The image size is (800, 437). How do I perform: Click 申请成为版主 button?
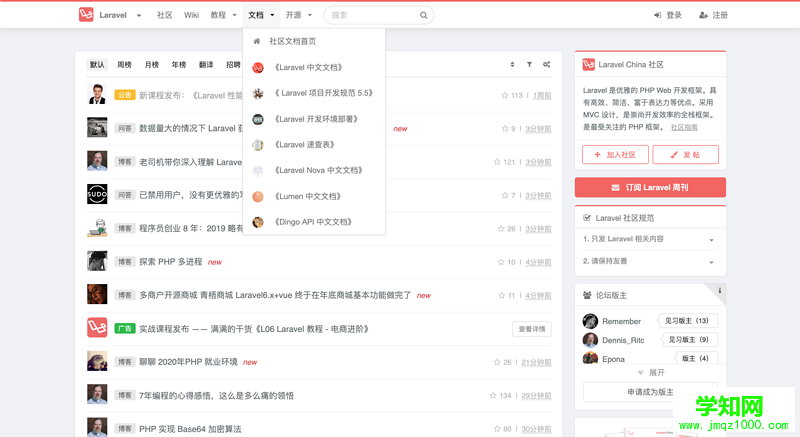(650, 392)
